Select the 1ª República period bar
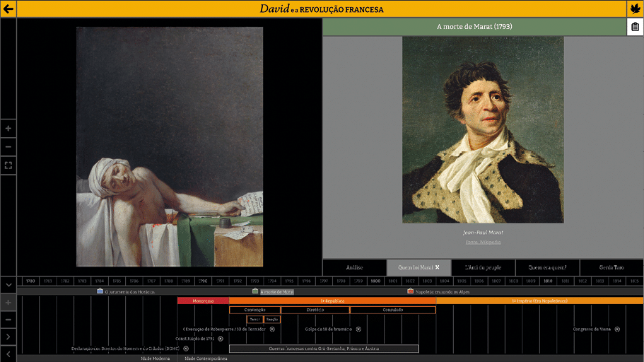This screenshot has width=644, height=362. (332, 300)
